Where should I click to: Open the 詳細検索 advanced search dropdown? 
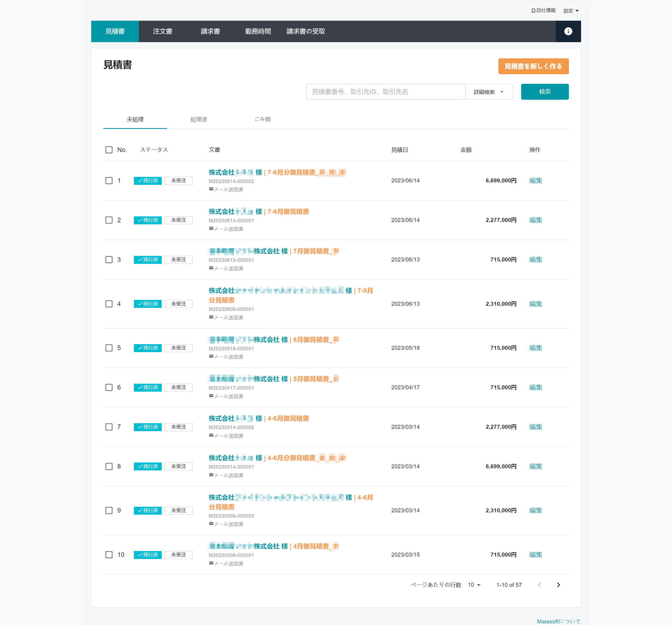point(489,92)
